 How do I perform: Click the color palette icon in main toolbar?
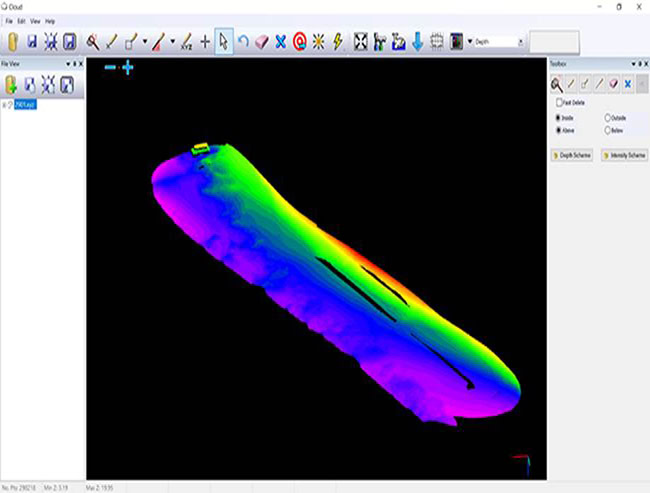pos(456,42)
